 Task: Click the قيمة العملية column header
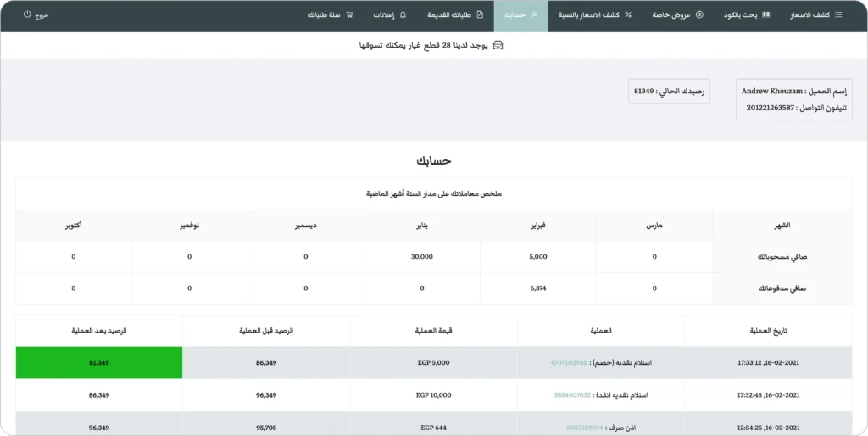pos(433,331)
